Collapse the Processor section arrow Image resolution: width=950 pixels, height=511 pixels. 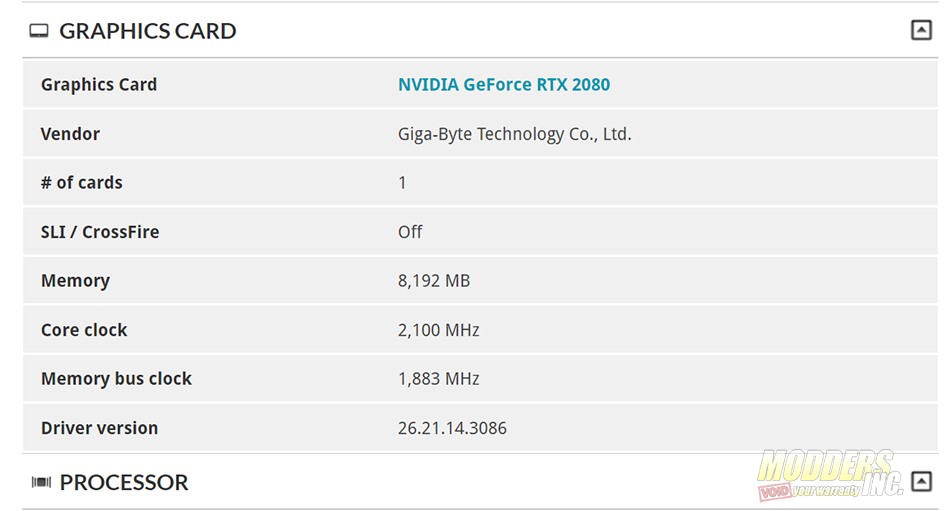coord(921,482)
